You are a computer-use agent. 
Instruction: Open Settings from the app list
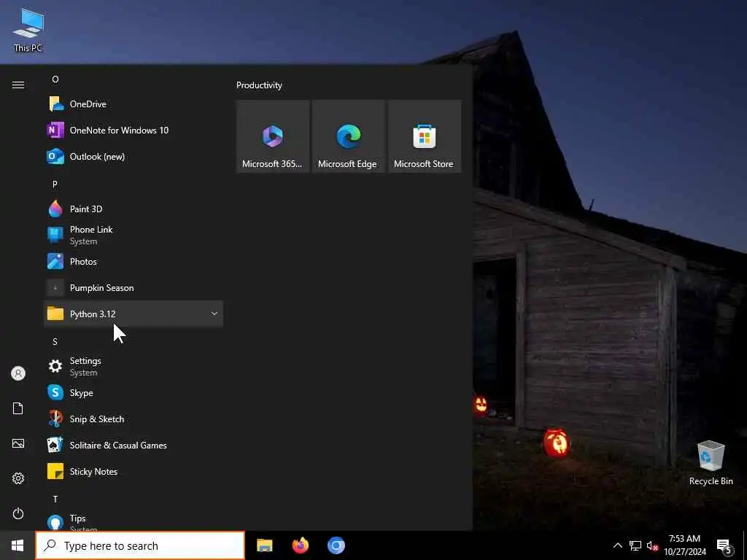pyautogui.click(x=133, y=366)
